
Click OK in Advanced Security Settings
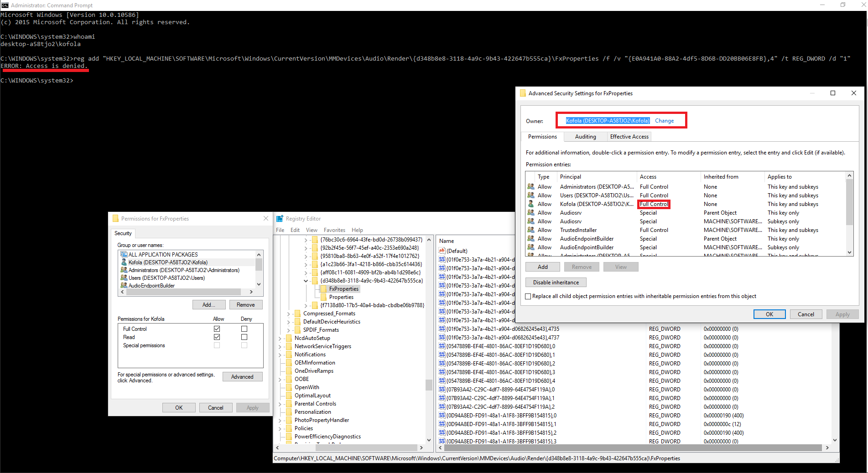769,314
